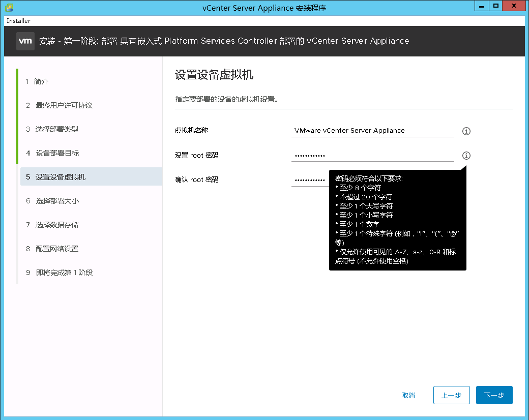The width and height of the screenshot is (529, 420).
Task: Maximize the installer window
Action: click(495, 6)
